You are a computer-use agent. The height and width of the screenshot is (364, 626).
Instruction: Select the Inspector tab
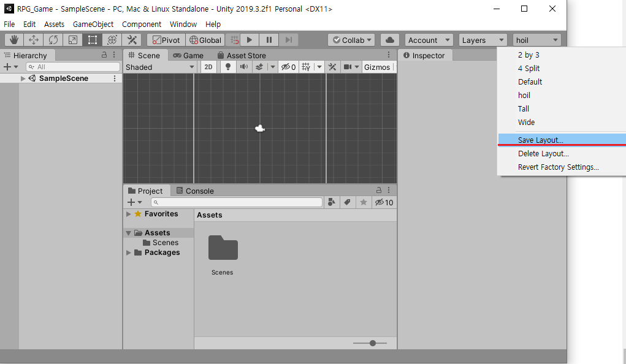pyautogui.click(x=424, y=56)
